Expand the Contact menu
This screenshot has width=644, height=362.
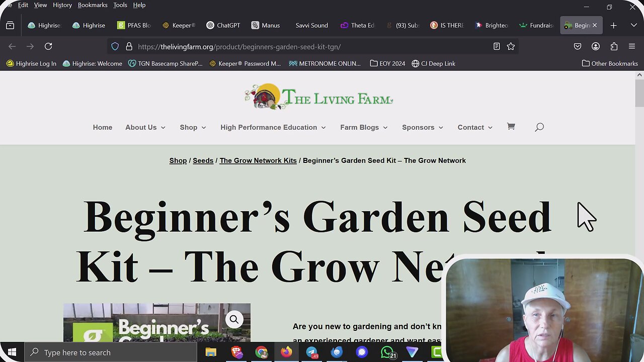tap(475, 127)
